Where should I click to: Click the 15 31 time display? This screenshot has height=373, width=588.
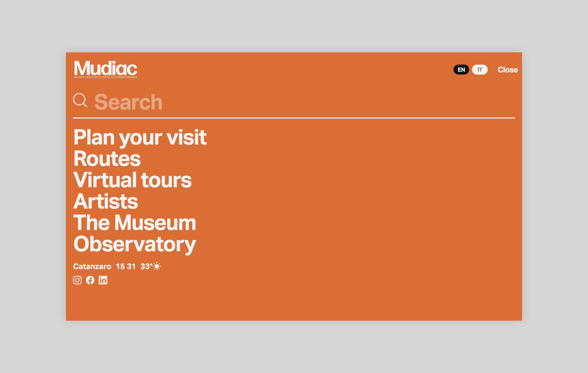(125, 266)
